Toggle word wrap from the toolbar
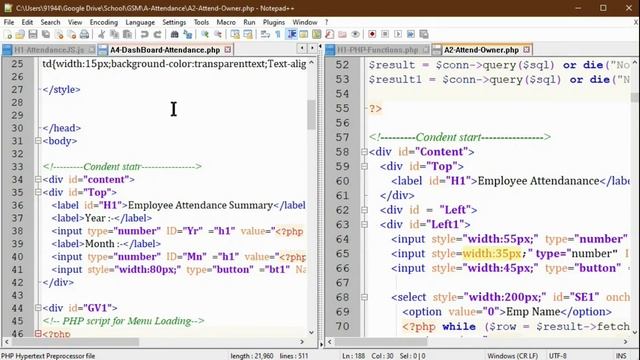 pos(265,35)
